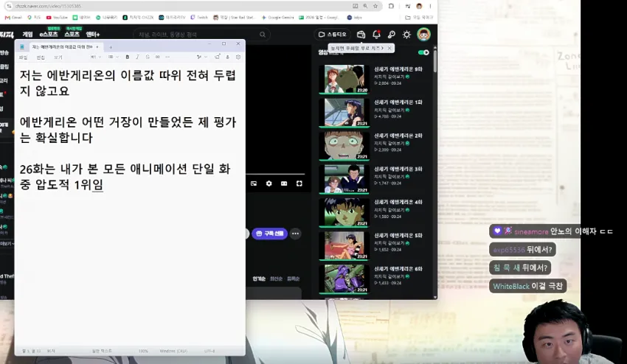The height and width of the screenshot is (364, 627).
Task: Open 신세기 에반게리온 3화 title
Action: [398, 169]
